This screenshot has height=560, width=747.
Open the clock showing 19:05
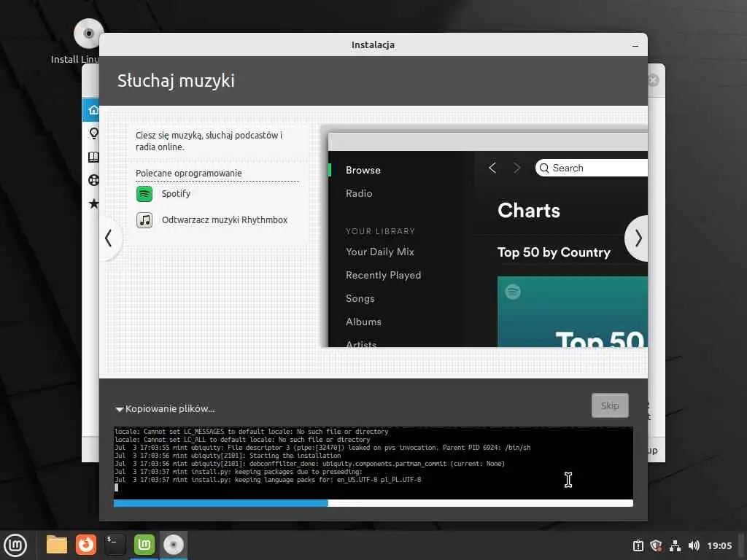(719, 545)
